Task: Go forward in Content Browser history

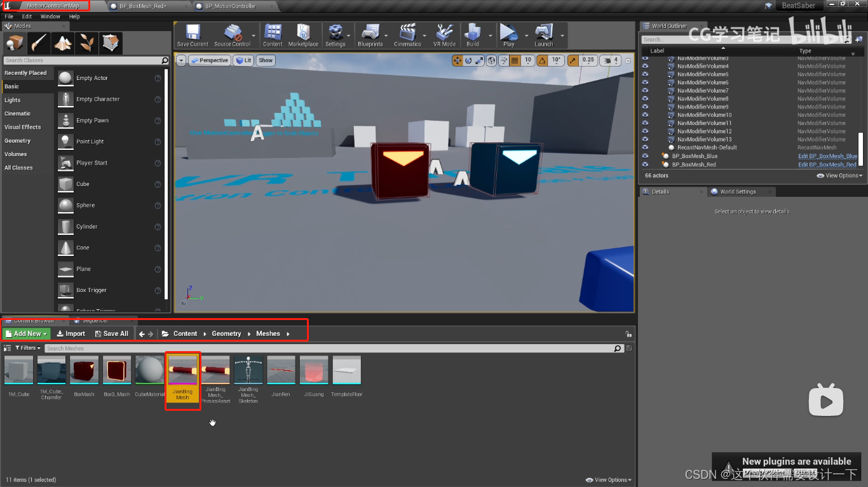Action: [151, 333]
